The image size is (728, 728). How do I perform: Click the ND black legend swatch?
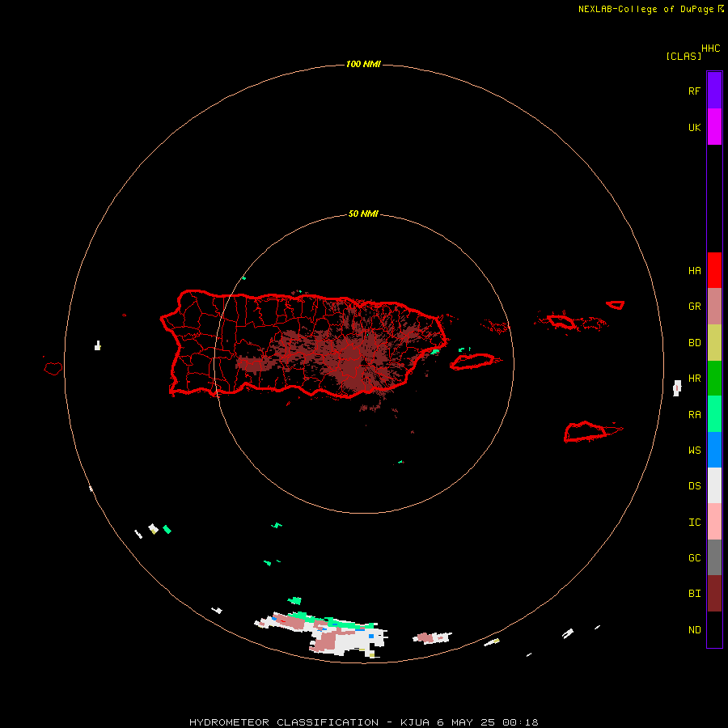pyautogui.click(x=714, y=629)
